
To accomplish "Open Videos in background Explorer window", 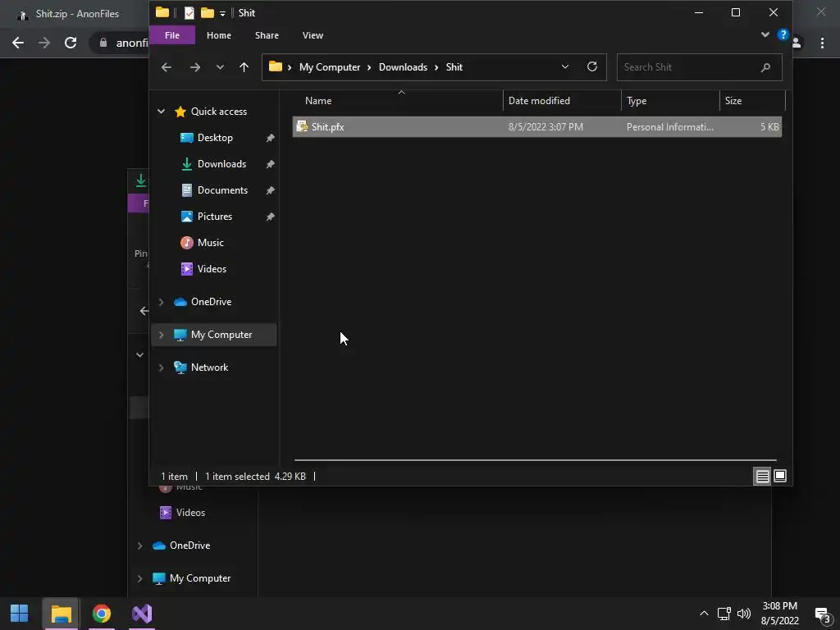I will (190, 513).
